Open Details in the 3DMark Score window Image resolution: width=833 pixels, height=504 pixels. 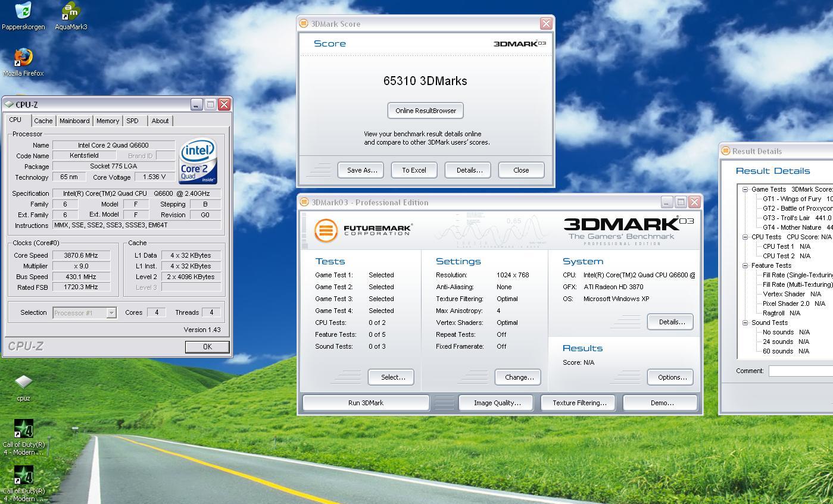469,170
